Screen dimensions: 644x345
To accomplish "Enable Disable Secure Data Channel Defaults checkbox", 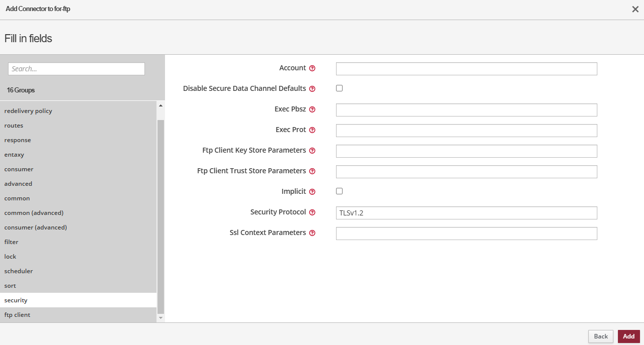I will pos(339,88).
